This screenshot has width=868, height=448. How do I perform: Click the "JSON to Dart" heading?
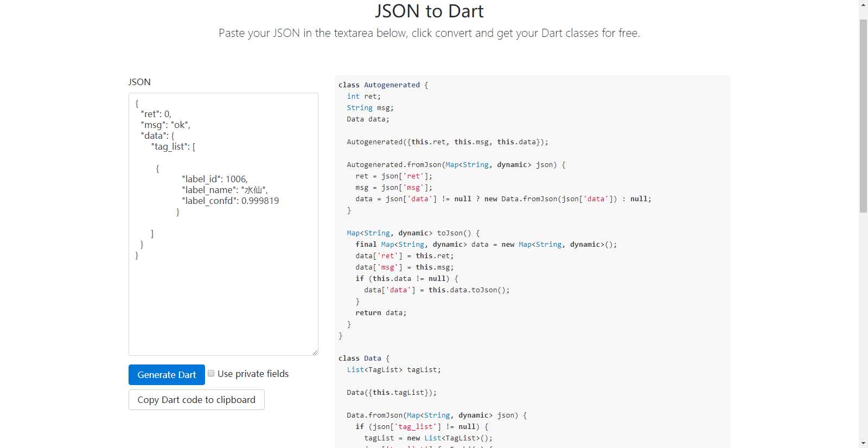click(x=429, y=11)
